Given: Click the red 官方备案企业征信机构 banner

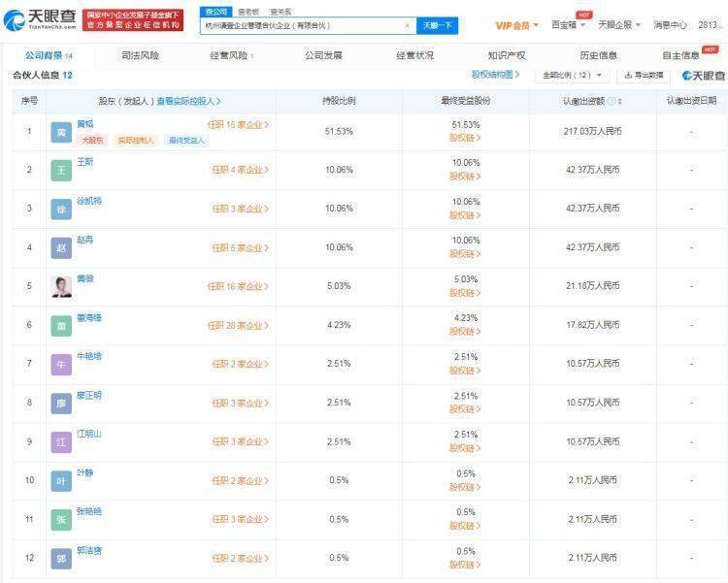Looking at the screenshot, I should click(133, 20).
